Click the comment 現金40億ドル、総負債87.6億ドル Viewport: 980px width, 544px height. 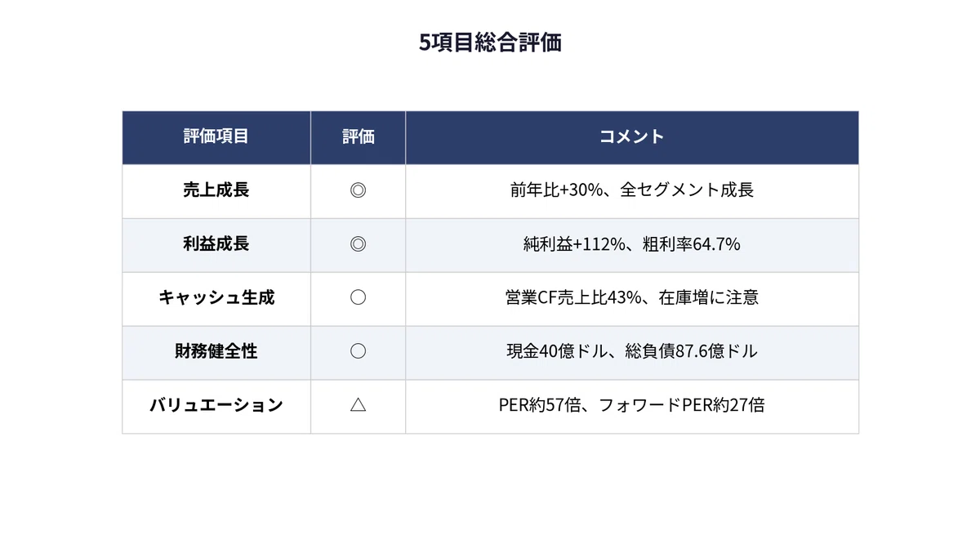[x=632, y=352]
